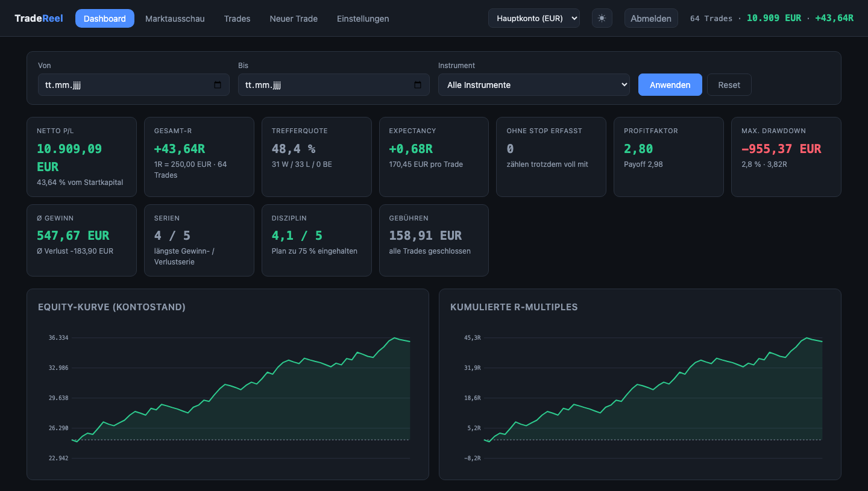Switch to the Dashboard tab
This screenshot has height=491, width=868.
click(x=105, y=18)
